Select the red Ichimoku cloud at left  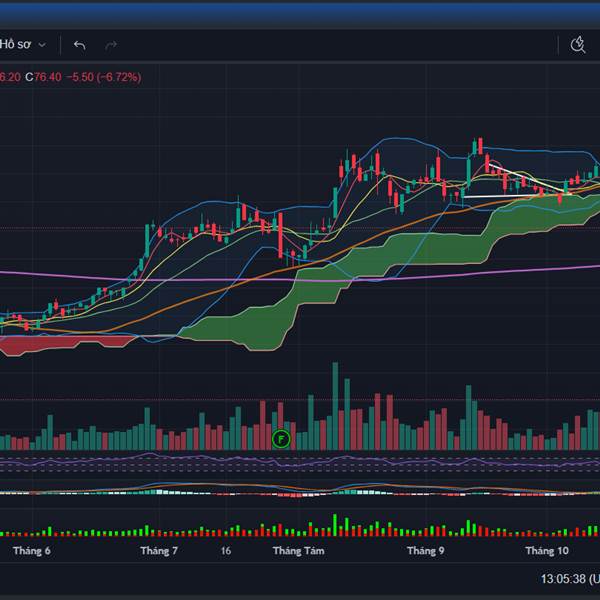click(70, 342)
